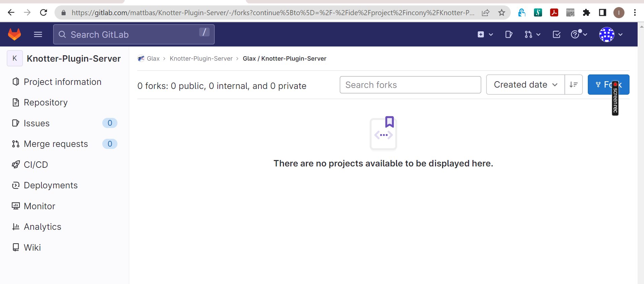Open the Extensions puzzle icon

586,13
